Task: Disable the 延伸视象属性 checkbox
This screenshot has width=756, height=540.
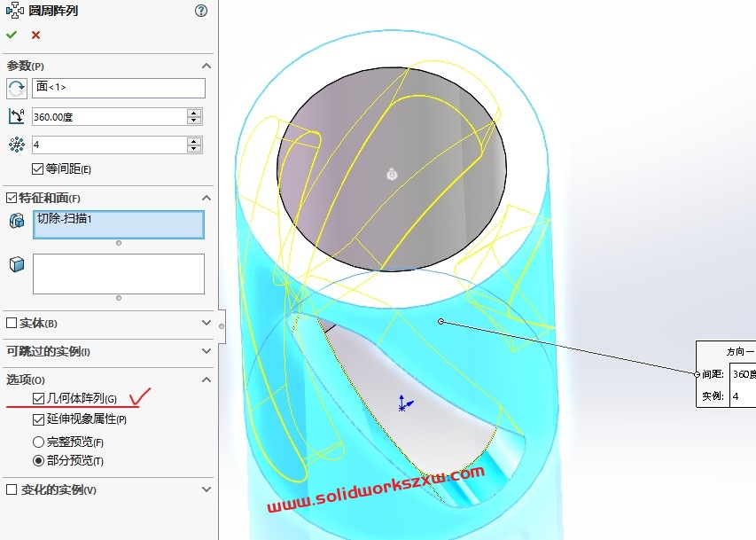Action: 36,418
